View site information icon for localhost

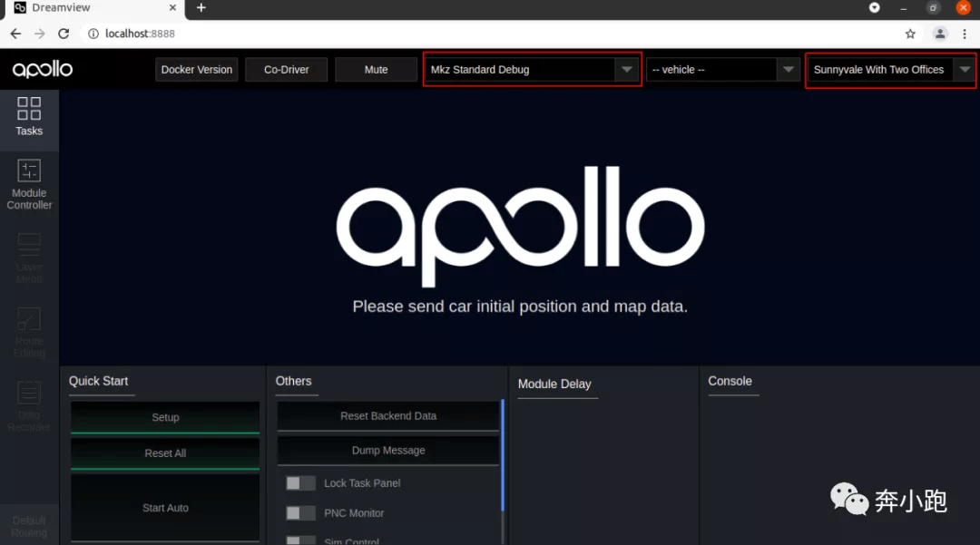[93, 34]
